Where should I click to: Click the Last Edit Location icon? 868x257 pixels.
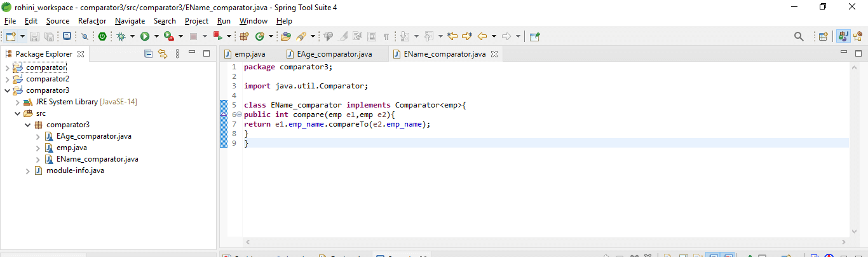point(452,36)
